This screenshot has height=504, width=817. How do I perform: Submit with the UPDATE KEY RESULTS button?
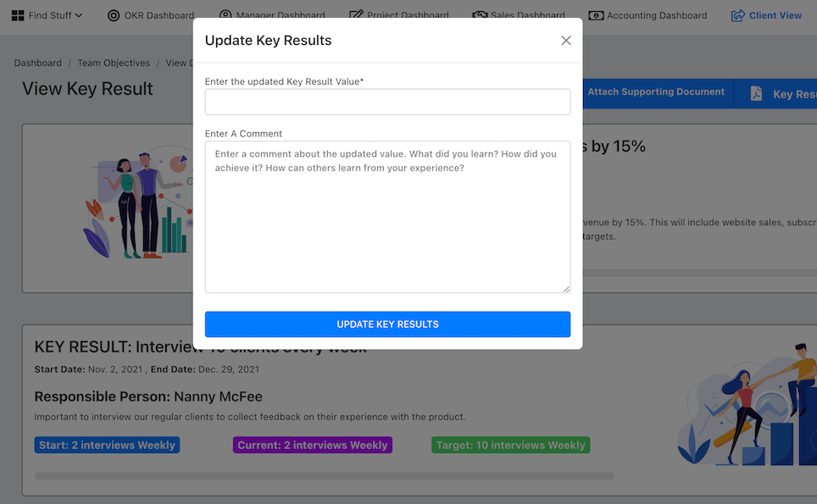[x=387, y=324]
